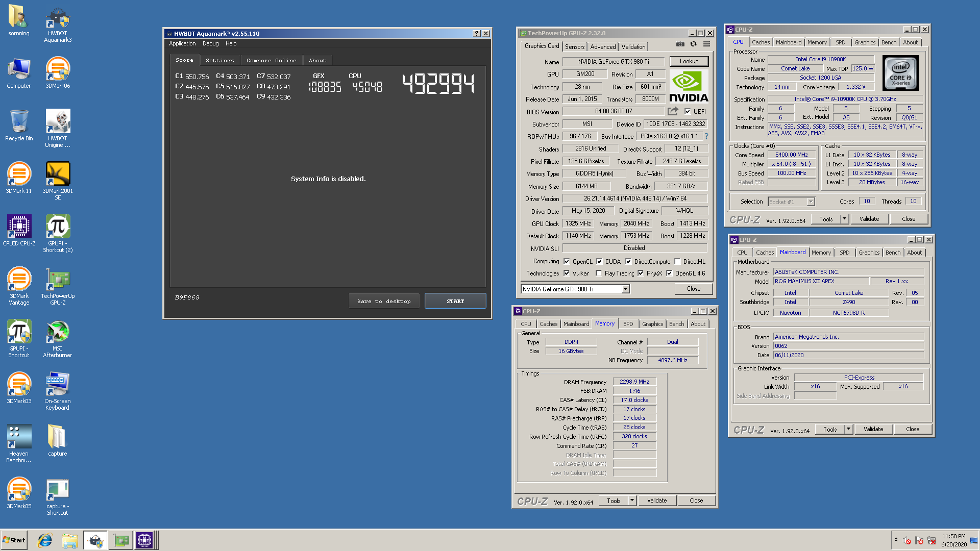
Task: Expand Tools dropdown arrow in Mainboard window
Action: click(x=848, y=429)
